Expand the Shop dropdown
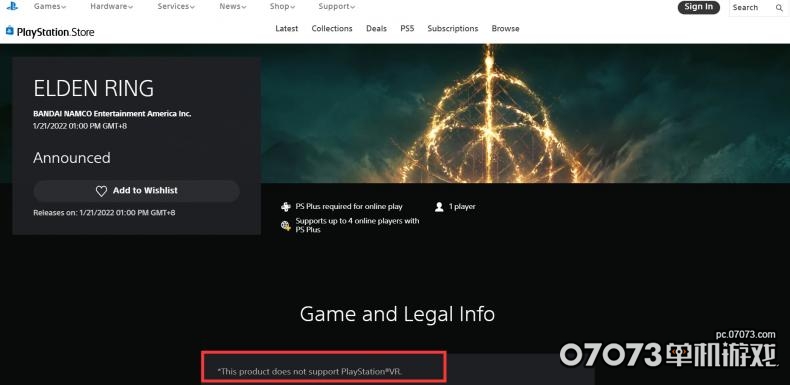Viewport: 790px width, 385px height. pos(282,7)
